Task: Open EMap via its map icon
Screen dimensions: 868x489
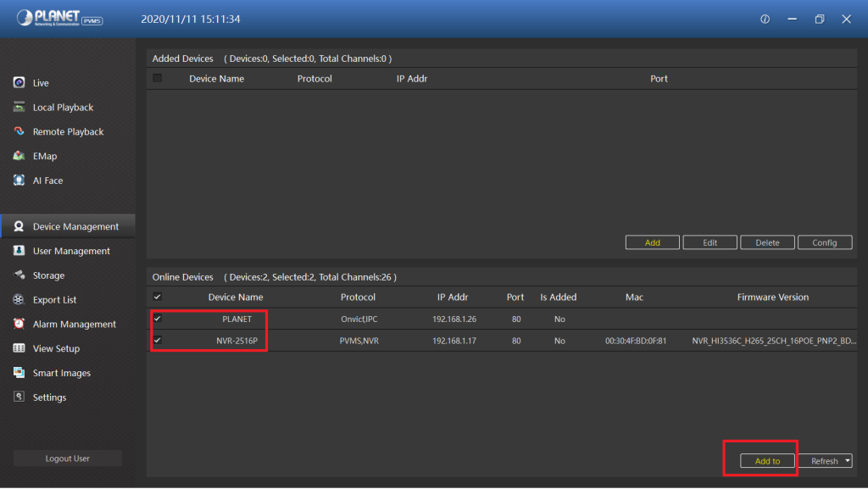Action: coord(19,155)
